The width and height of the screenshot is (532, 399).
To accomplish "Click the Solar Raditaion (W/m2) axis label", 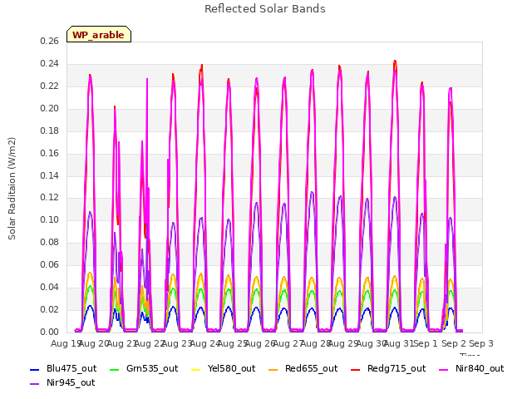I will point(12,189).
